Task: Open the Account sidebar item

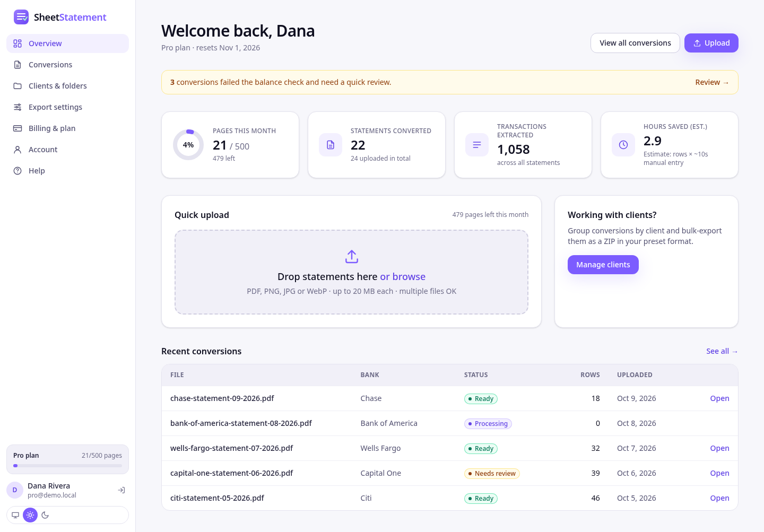Action: (67, 150)
